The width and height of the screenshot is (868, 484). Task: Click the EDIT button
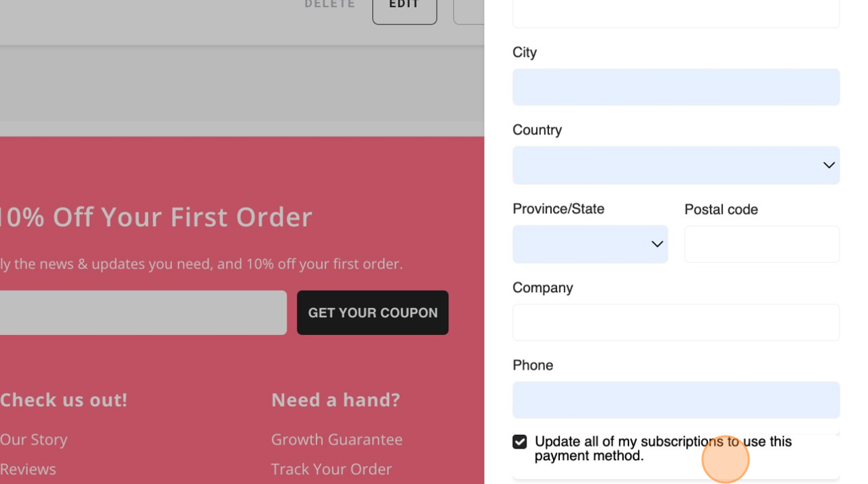(405, 7)
